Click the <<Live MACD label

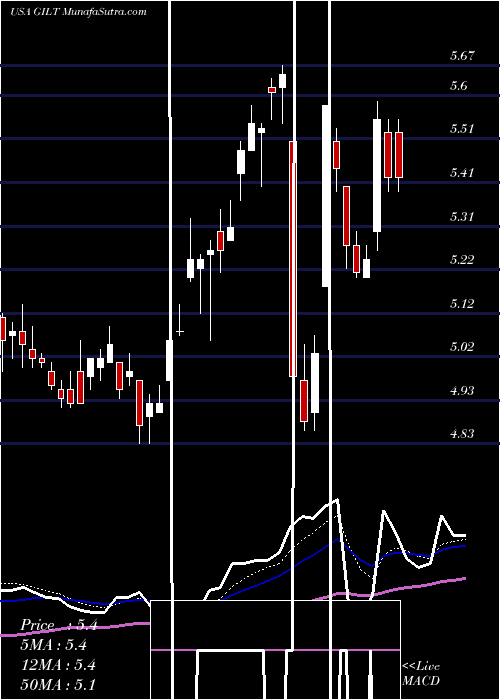pyautogui.click(x=421, y=673)
